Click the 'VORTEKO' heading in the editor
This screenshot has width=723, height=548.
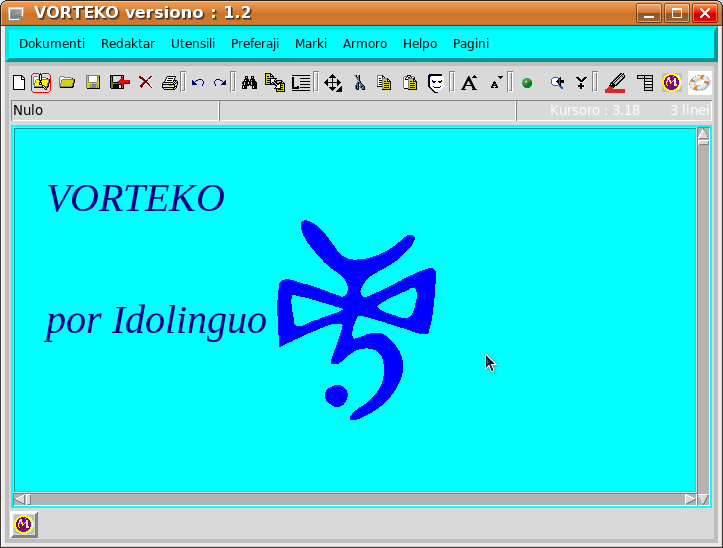pyautogui.click(x=136, y=198)
